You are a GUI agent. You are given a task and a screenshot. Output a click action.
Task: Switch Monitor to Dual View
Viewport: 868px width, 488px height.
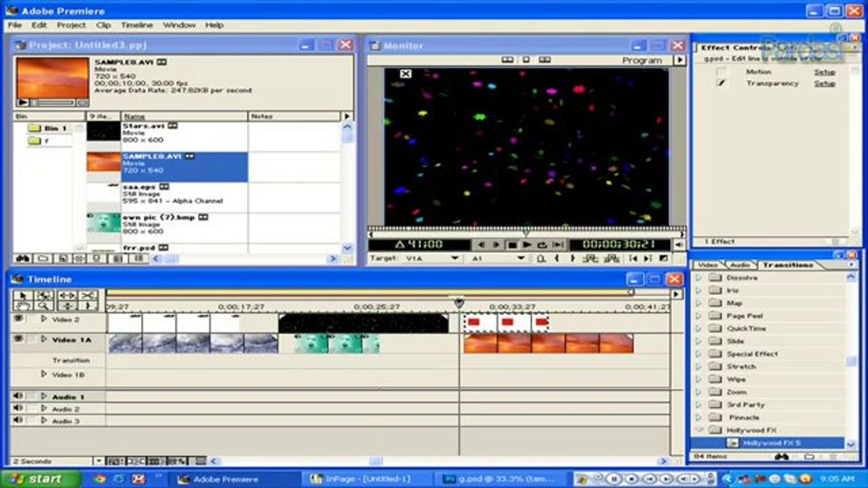tap(507, 60)
